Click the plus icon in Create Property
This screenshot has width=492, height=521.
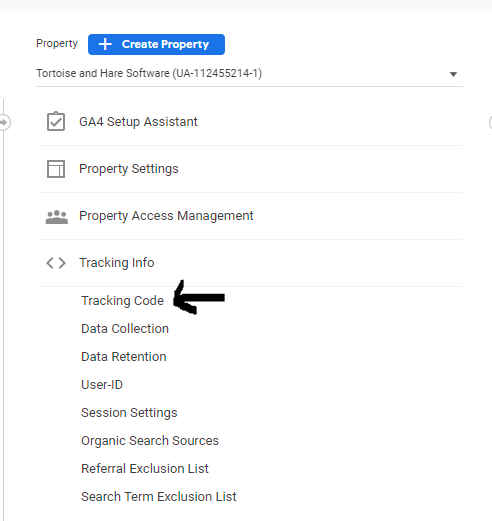coord(105,44)
